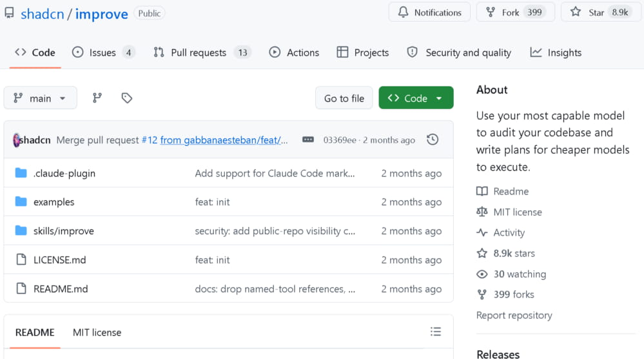Open the feat: init commit for examples
The width and height of the screenshot is (644, 359).
click(x=212, y=202)
